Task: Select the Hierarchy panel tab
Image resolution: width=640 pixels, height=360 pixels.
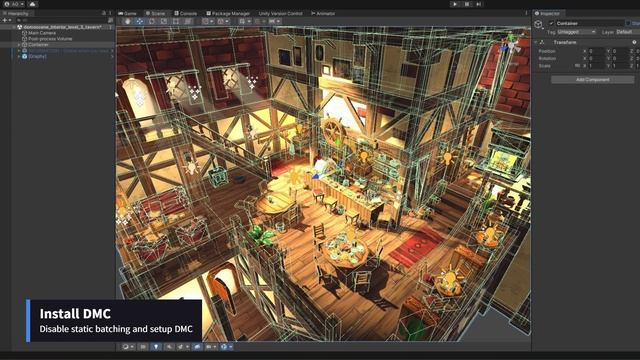Action: [16, 13]
